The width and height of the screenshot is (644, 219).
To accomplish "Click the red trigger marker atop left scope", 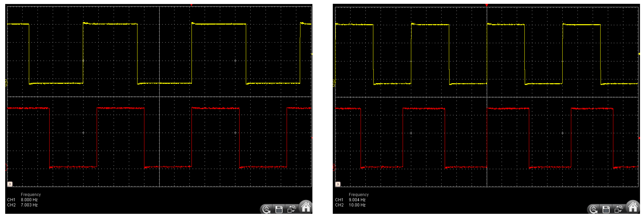I will coord(191,5).
